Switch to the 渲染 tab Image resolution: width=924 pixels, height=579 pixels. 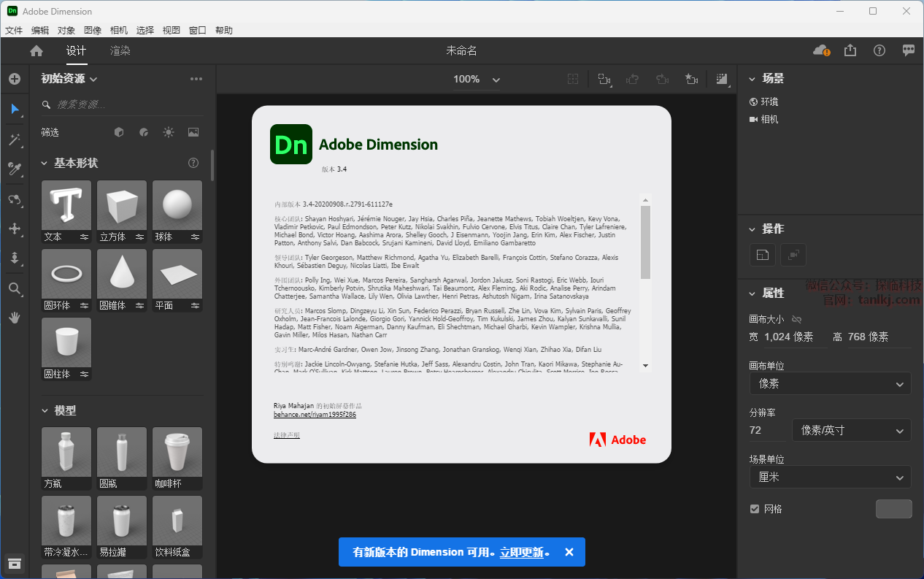pos(120,50)
